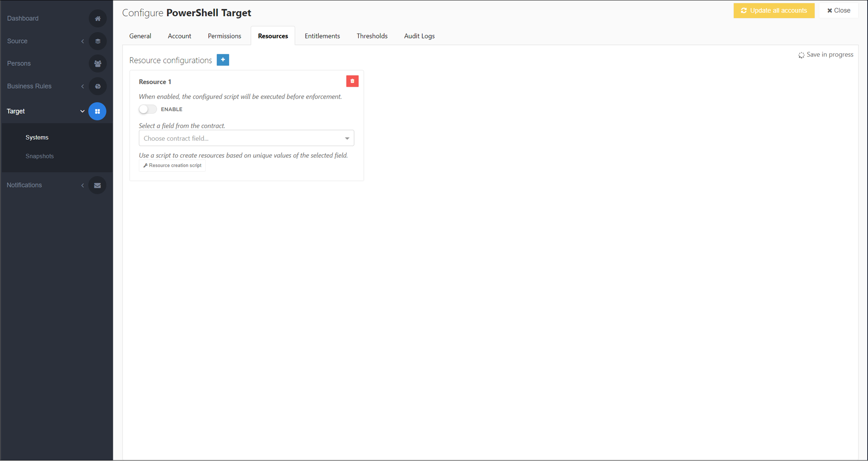Image resolution: width=868 pixels, height=461 pixels.
Task: Click the Business Rules circle icon
Action: point(98,86)
